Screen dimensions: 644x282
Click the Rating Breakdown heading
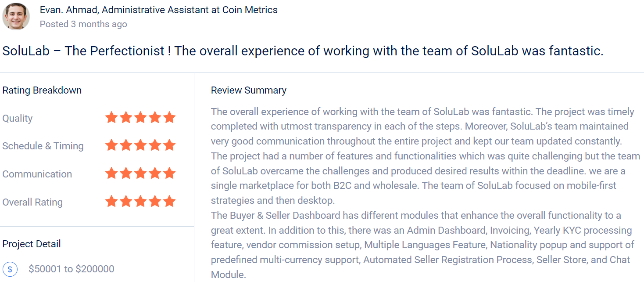42,90
